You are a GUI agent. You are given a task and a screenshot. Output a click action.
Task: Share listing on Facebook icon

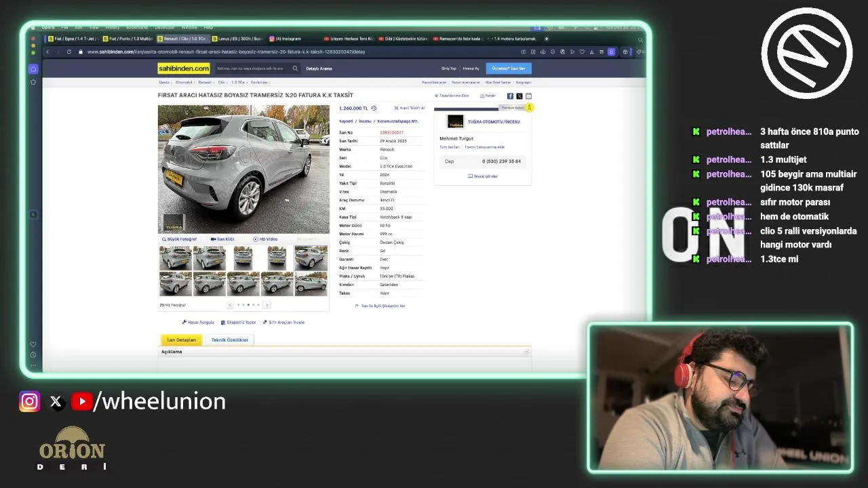click(x=510, y=96)
